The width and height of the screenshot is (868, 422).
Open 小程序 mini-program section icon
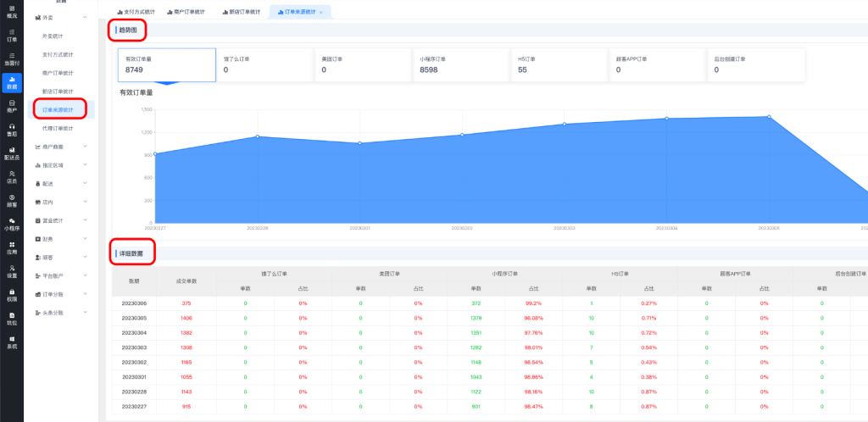click(11, 224)
